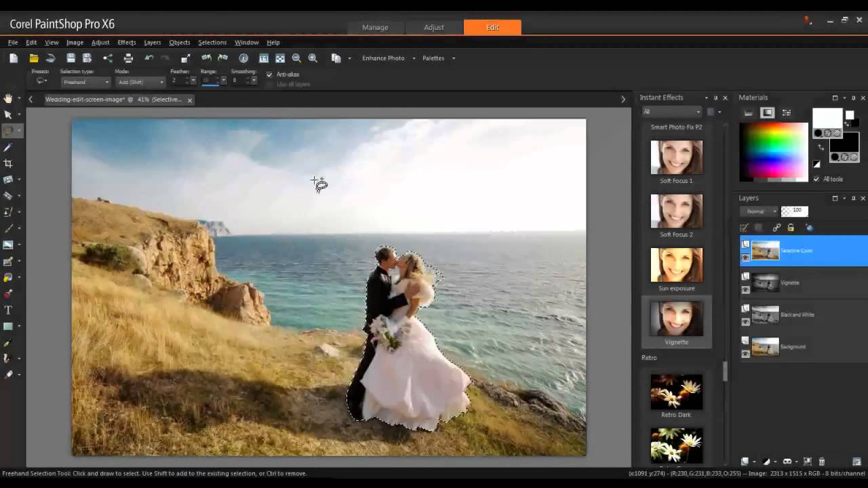Viewport: 868px width, 488px height.
Task: Switch to the Manage tab
Action: pyautogui.click(x=375, y=27)
